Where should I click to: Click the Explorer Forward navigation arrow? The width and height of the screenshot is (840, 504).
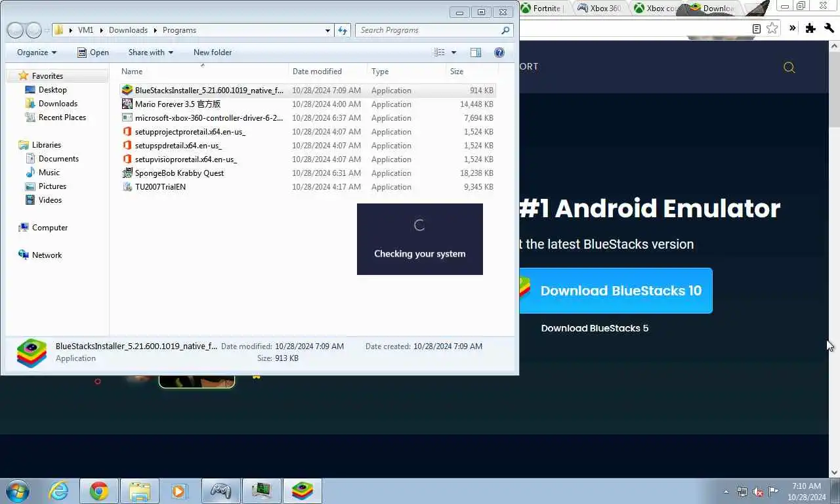tap(33, 30)
